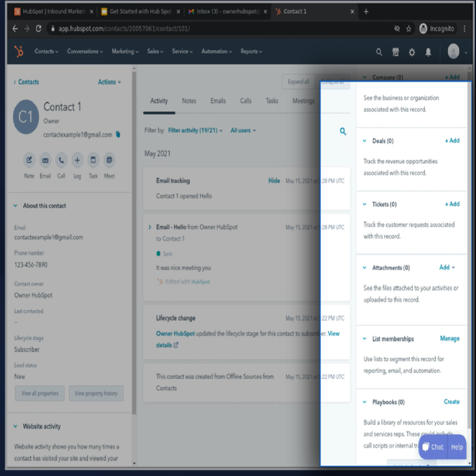Open the Reports navigation menu
This screenshot has width=476, height=476.
(x=251, y=52)
